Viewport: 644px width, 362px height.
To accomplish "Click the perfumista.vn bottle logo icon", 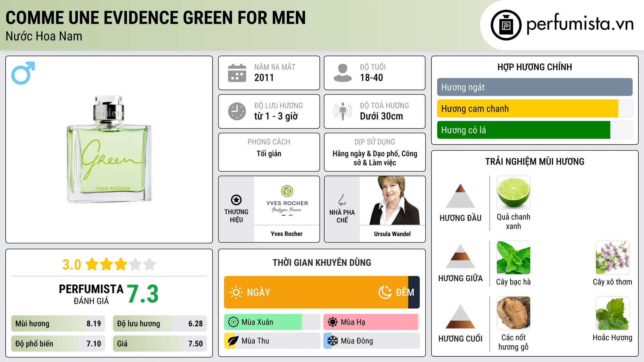I will point(506,25).
